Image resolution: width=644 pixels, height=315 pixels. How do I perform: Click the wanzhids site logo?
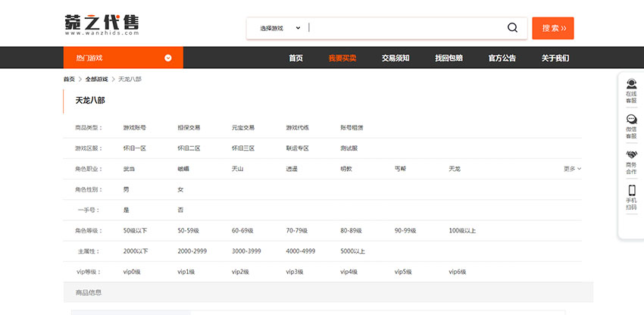pyautogui.click(x=102, y=26)
